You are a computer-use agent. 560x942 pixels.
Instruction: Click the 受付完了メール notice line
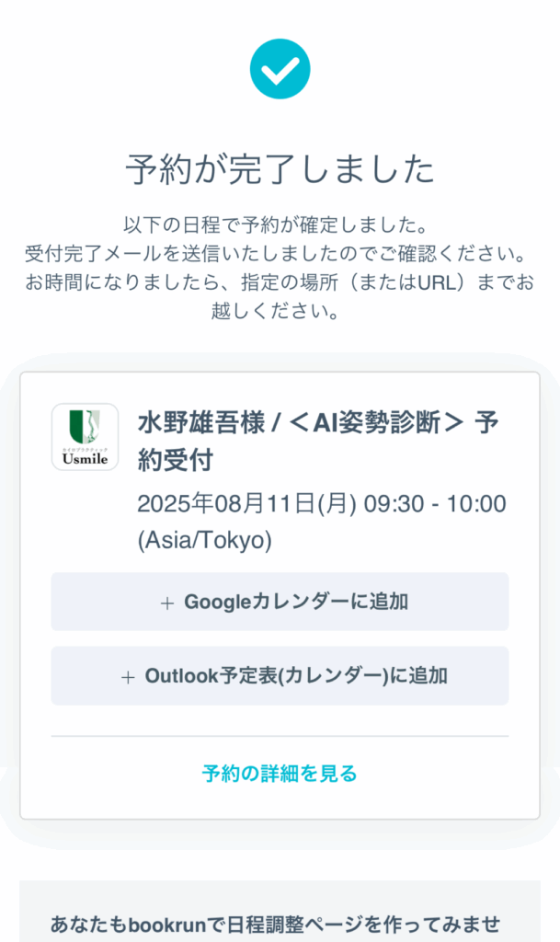280,253
